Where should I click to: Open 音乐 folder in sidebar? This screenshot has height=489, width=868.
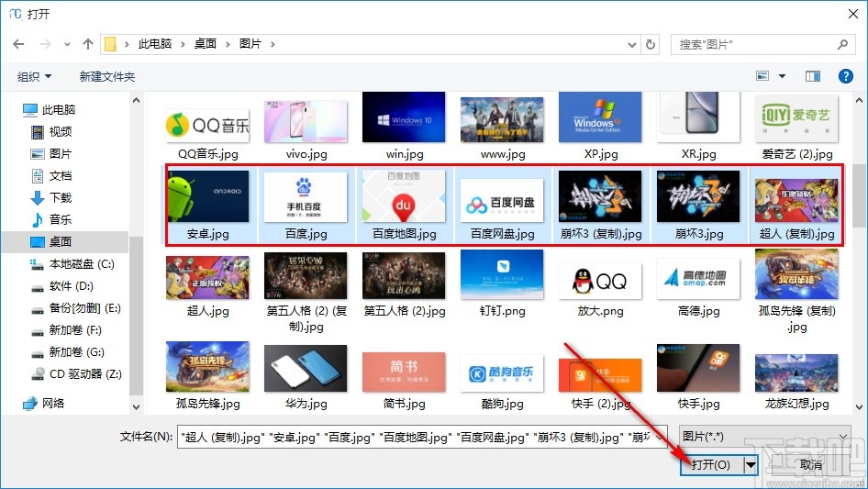coord(51,219)
